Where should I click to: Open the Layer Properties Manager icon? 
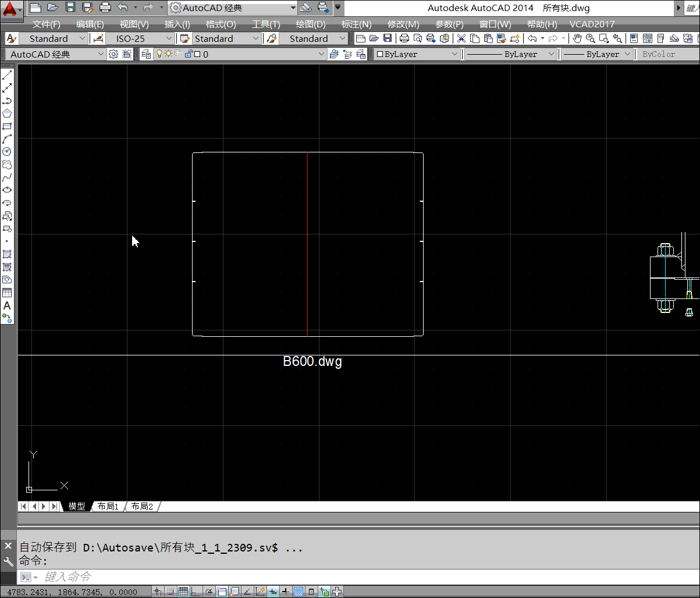(146, 54)
